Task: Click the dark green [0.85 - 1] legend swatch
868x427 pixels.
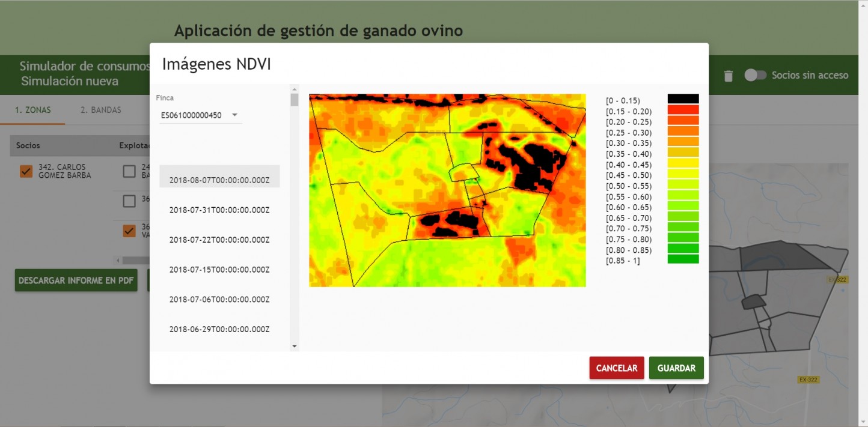Action: 683,259
